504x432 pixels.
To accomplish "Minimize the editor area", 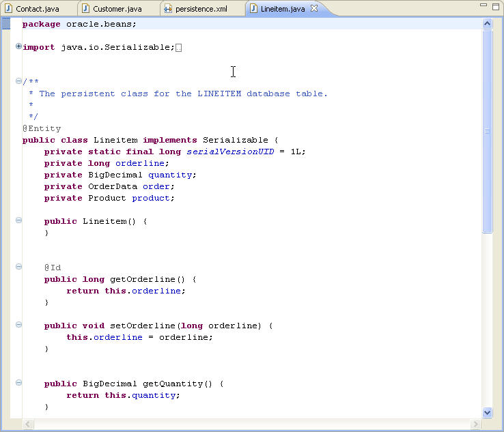I will coord(483,5).
